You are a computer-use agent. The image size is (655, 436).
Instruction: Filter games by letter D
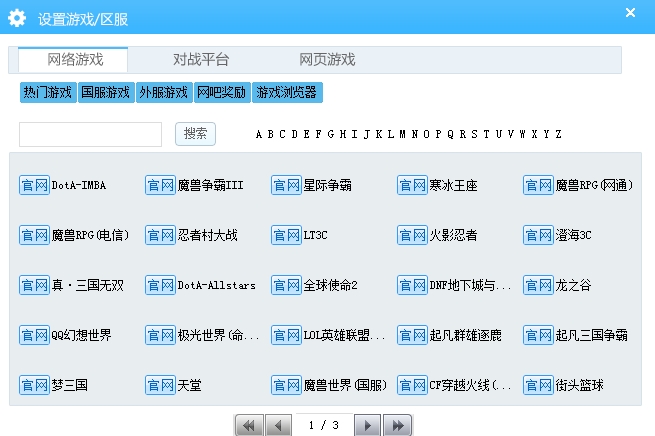click(295, 134)
